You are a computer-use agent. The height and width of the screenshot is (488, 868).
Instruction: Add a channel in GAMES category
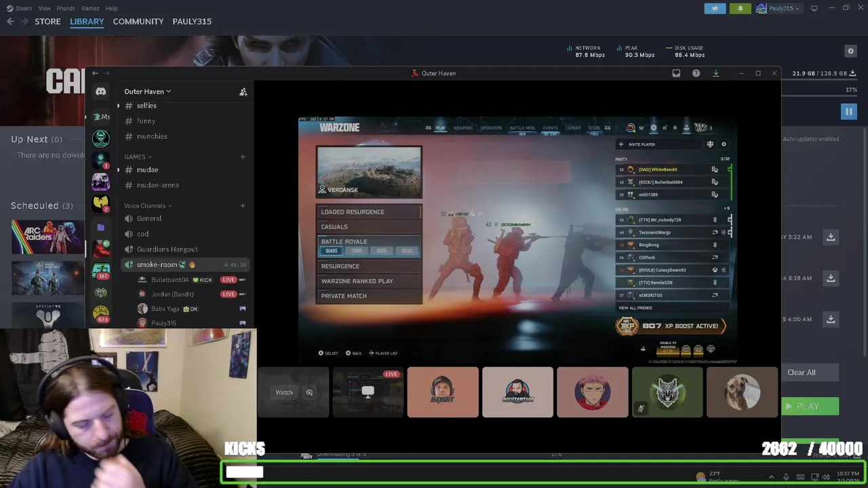[x=242, y=157]
